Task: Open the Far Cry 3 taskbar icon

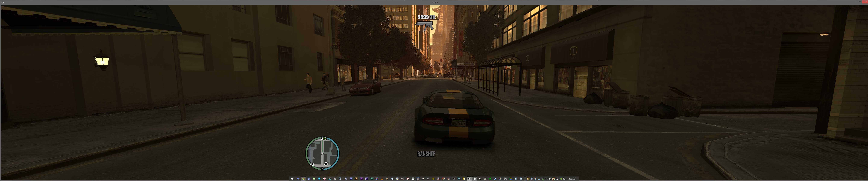Action: 459,179
